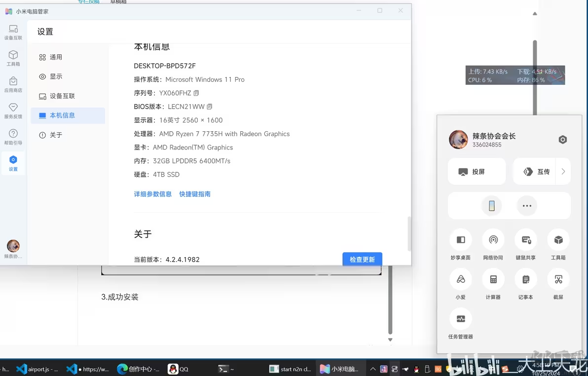Image resolution: width=588 pixels, height=376 pixels.
Task: Open start n2n taskbar item
Action: pyautogui.click(x=290, y=369)
